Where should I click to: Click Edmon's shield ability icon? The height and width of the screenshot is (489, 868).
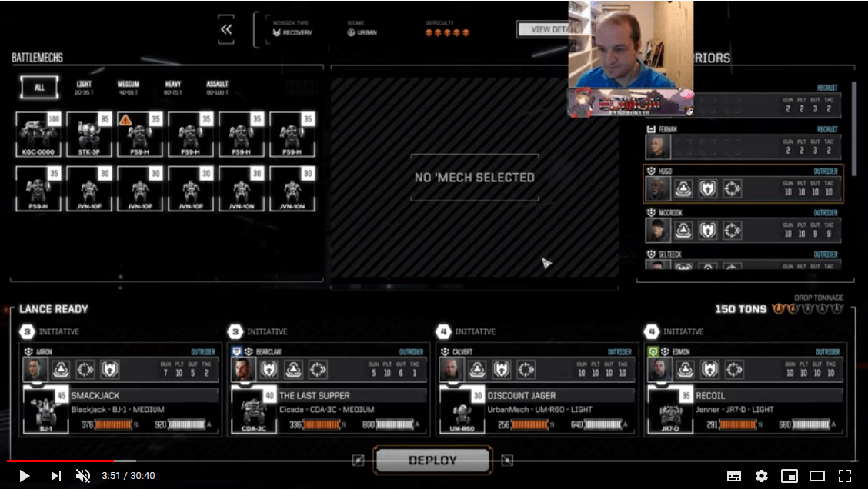click(x=709, y=370)
